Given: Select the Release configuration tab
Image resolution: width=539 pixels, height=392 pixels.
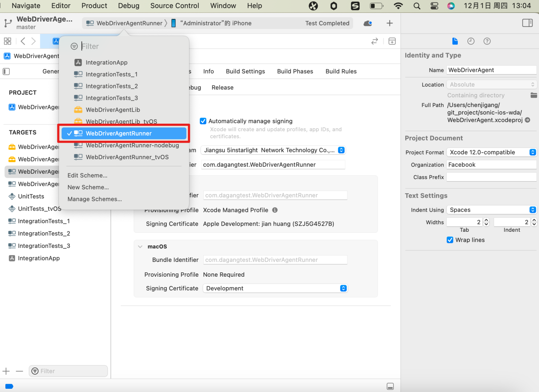Looking at the screenshot, I should [222, 88].
